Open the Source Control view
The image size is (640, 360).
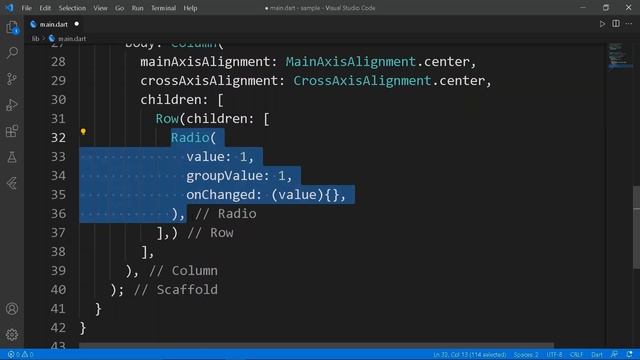[x=12, y=79]
